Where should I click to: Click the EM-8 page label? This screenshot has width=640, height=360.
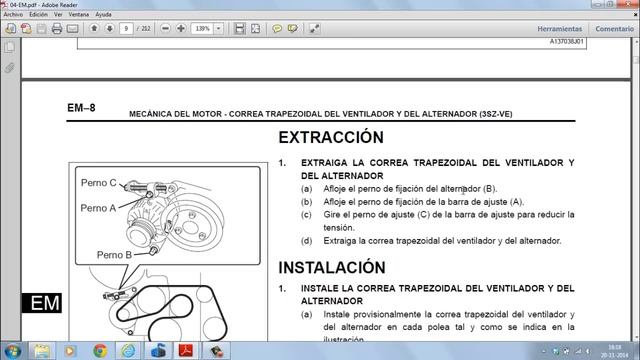(81, 108)
